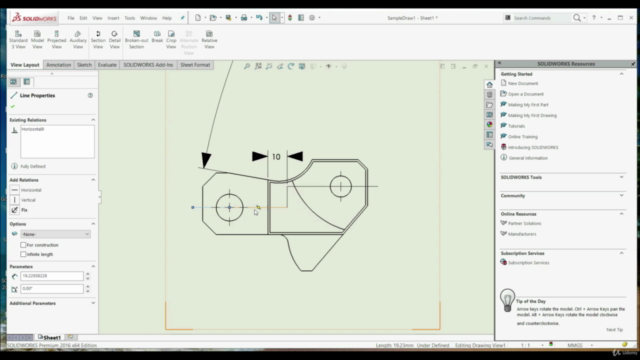Collapse the Add Relations section
The height and width of the screenshot is (360, 640).
[x=93, y=180]
